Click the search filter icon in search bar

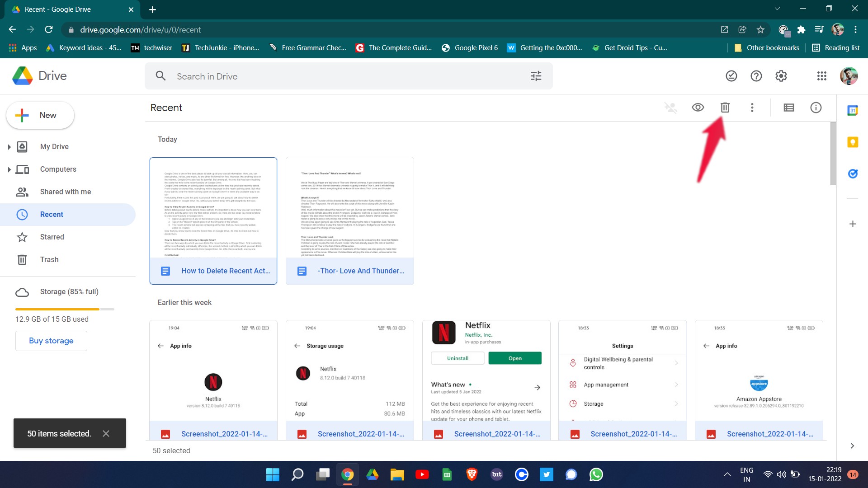[x=536, y=75]
